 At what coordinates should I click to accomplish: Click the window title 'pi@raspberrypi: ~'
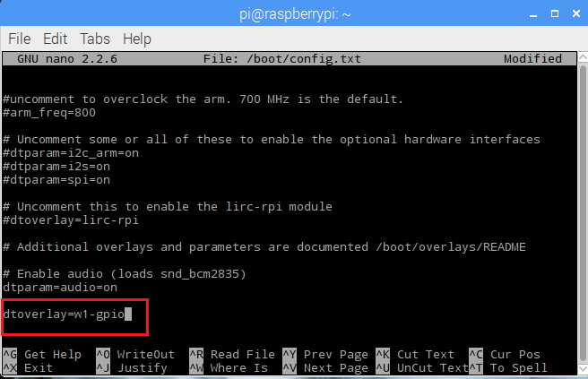(295, 14)
